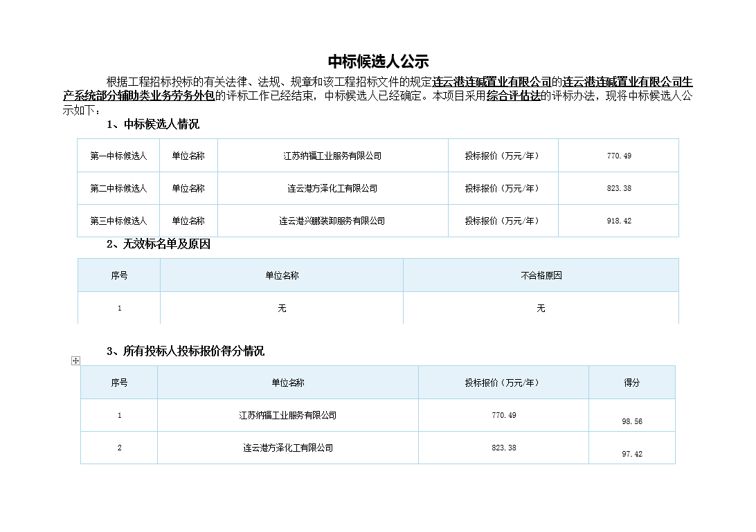
Task: Click the table move handle icon
Action: (x=75, y=361)
